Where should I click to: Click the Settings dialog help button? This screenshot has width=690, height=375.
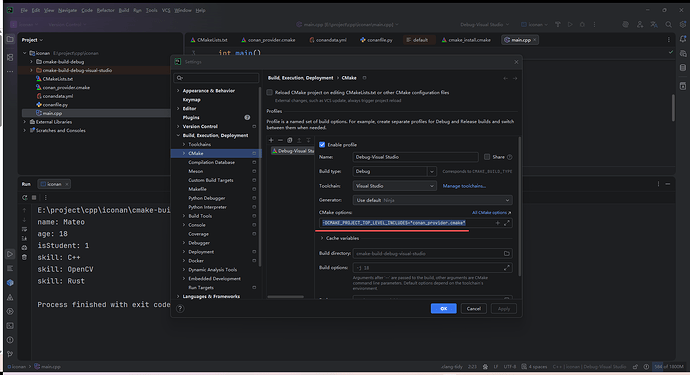(180, 309)
